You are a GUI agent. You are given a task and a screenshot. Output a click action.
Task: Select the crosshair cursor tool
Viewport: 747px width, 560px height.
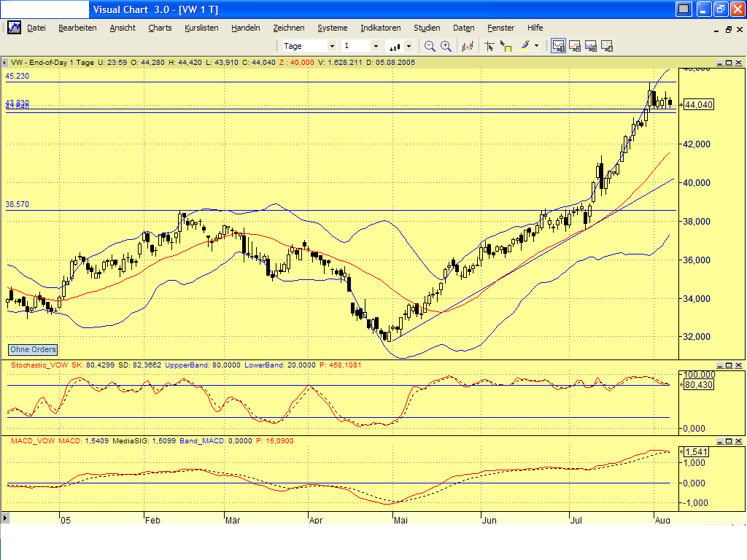[489, 46]
